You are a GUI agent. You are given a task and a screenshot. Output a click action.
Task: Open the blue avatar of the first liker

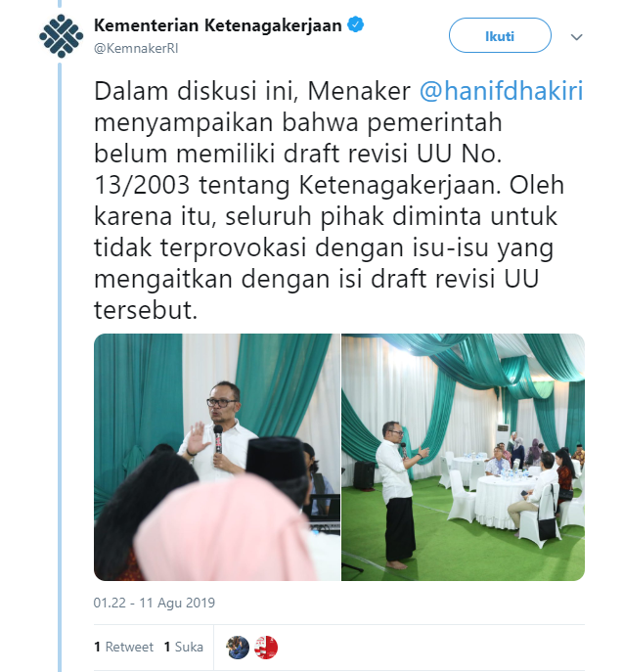tap(238, 648)
